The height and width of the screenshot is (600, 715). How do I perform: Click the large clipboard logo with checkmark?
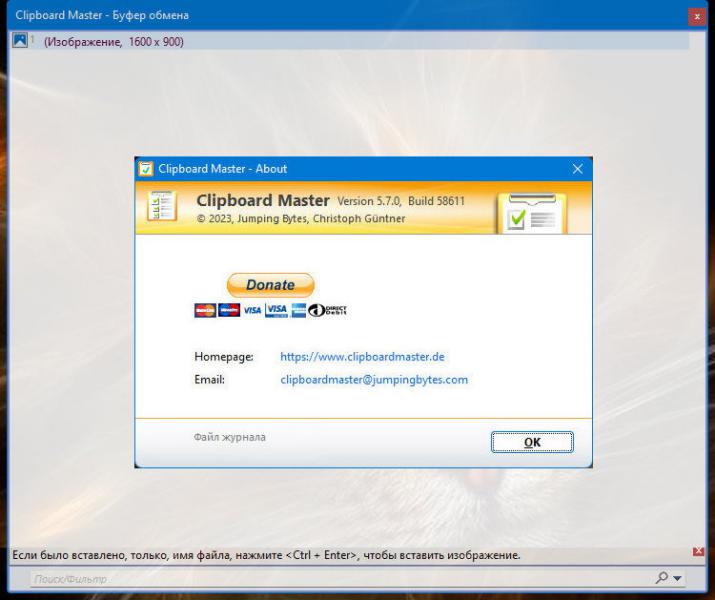pyautogui.click(x=532, y=213)
